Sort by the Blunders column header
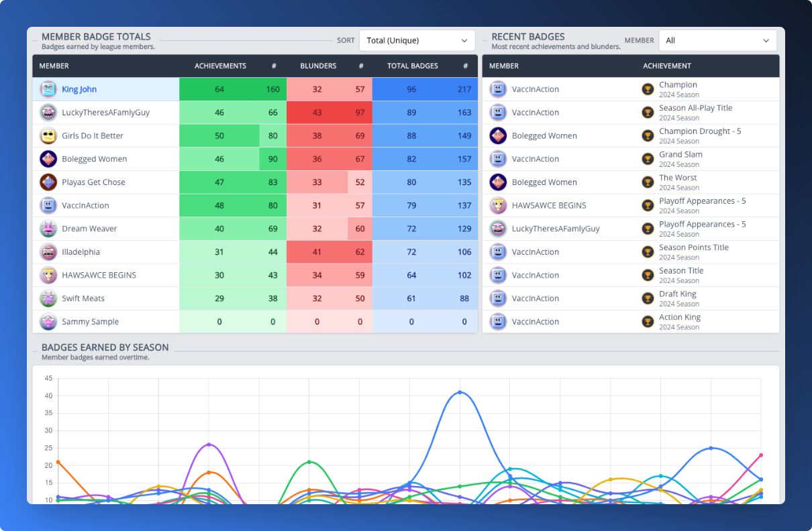Viewport: 812px width, 531px height. coord(318,66)
